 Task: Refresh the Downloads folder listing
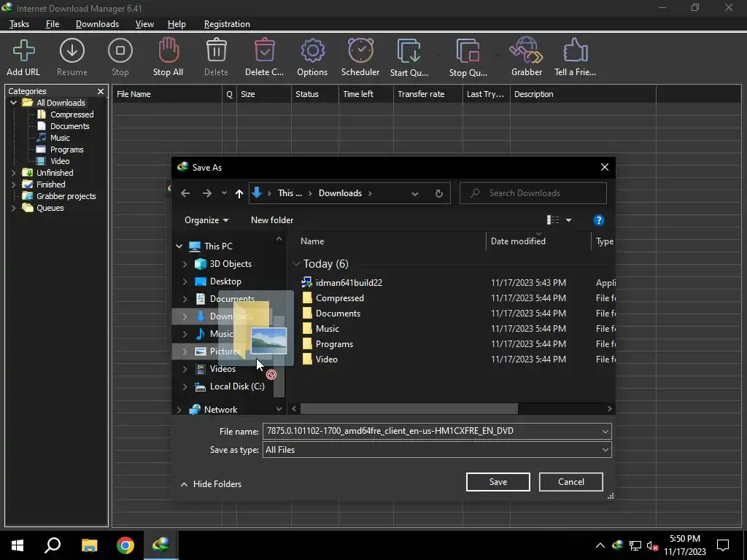click(x=438, y=193)
